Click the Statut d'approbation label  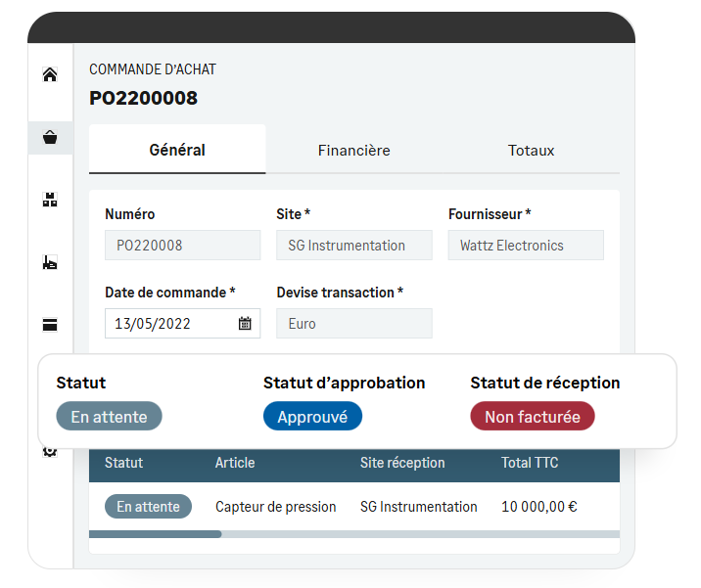tap(344, 383)
